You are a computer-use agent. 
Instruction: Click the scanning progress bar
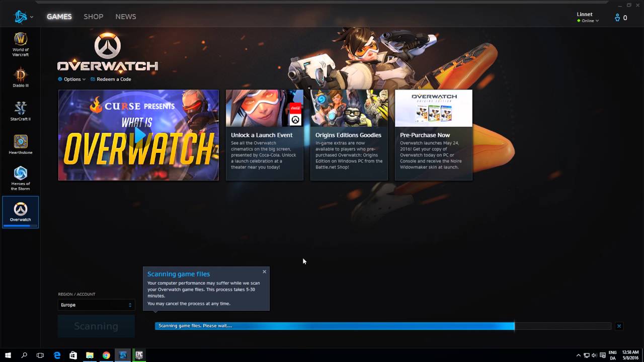click(383, 326)
